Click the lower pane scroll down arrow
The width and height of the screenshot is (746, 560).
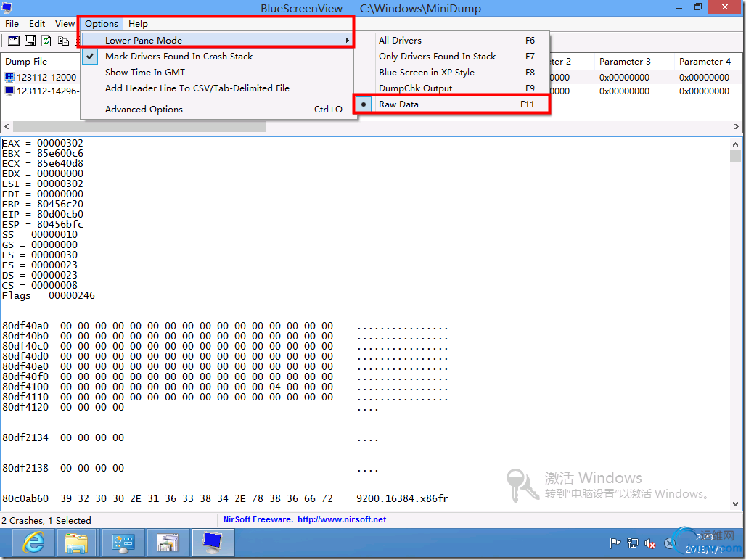point(736,504)
